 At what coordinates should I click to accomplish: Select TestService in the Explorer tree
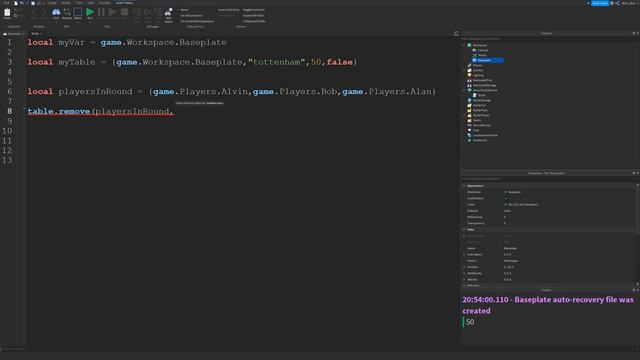tap(480, 140)
